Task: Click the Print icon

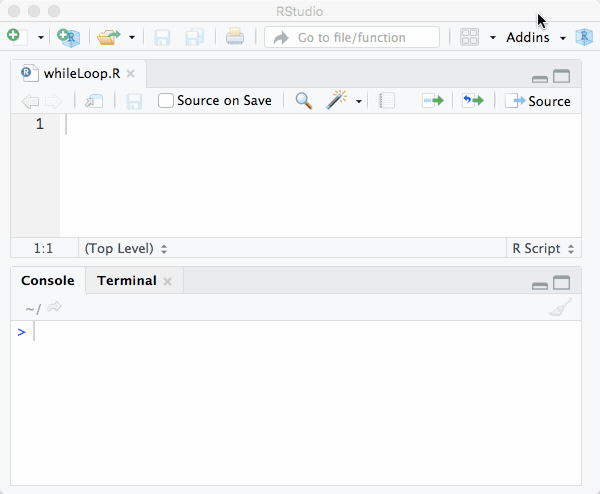Action: click(235, 37)
